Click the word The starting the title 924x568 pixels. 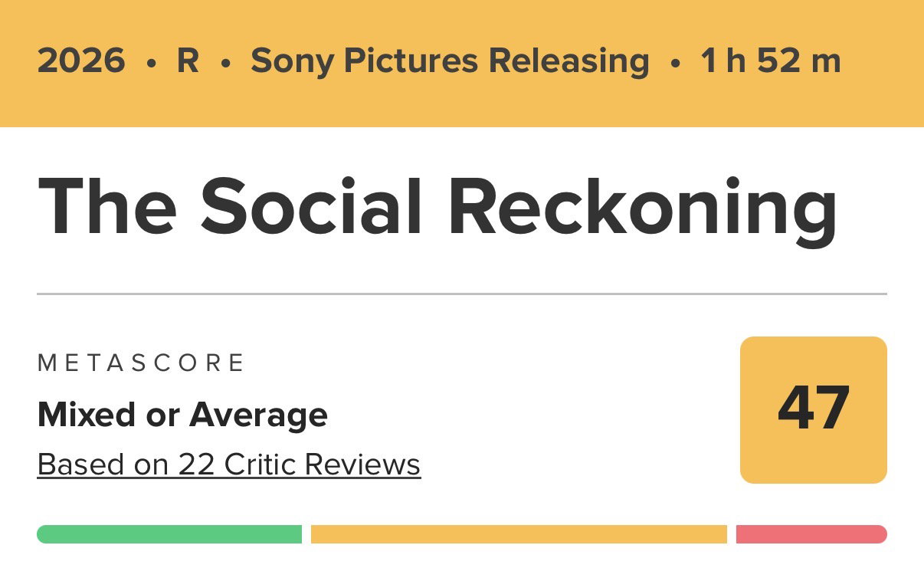tap(107, 205)
